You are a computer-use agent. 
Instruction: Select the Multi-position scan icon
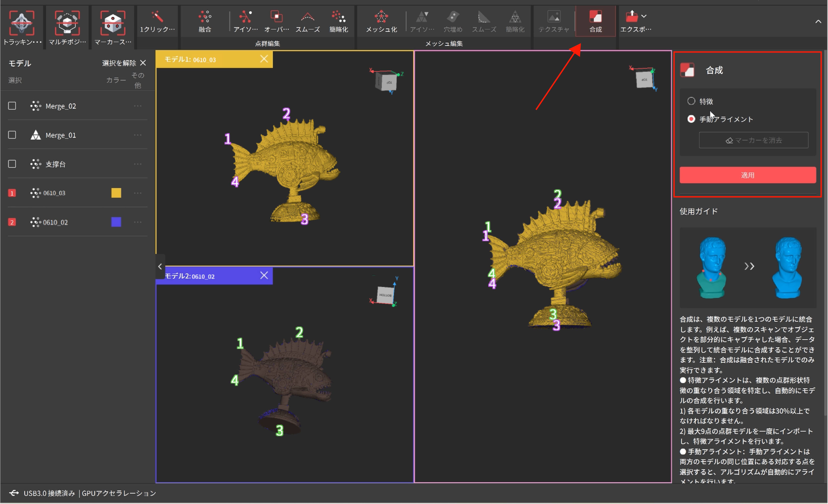[67, 23]
